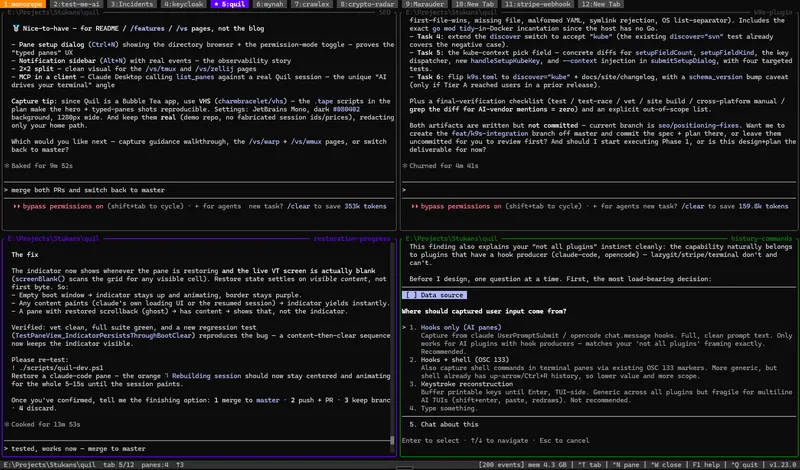This screenshot has height=470, width=800.
Task: Click the k9s-plugin pane title label
Action: click(x=773, y=12)
